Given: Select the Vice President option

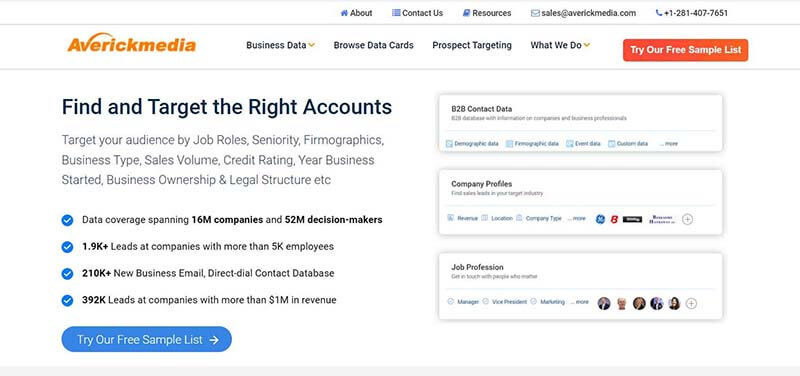Looking at the screenshot, I should point(485,302).
